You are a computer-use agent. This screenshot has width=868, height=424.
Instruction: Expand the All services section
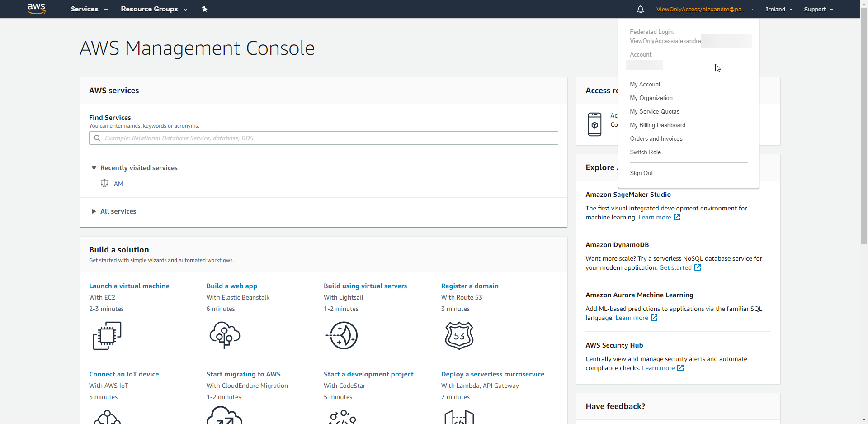(x=114, y=211)
